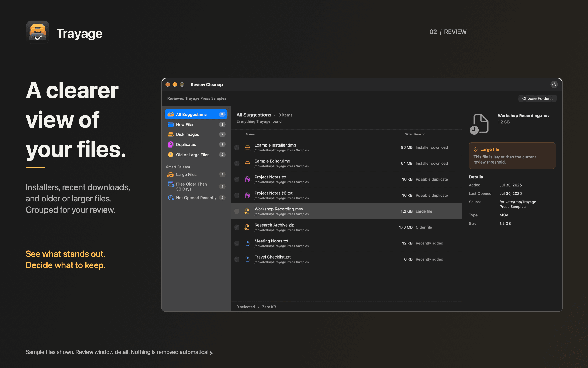Select the Workshop Recording.mov checkbox
Screen dimensions: 588x368
click(x=237, y=211)
